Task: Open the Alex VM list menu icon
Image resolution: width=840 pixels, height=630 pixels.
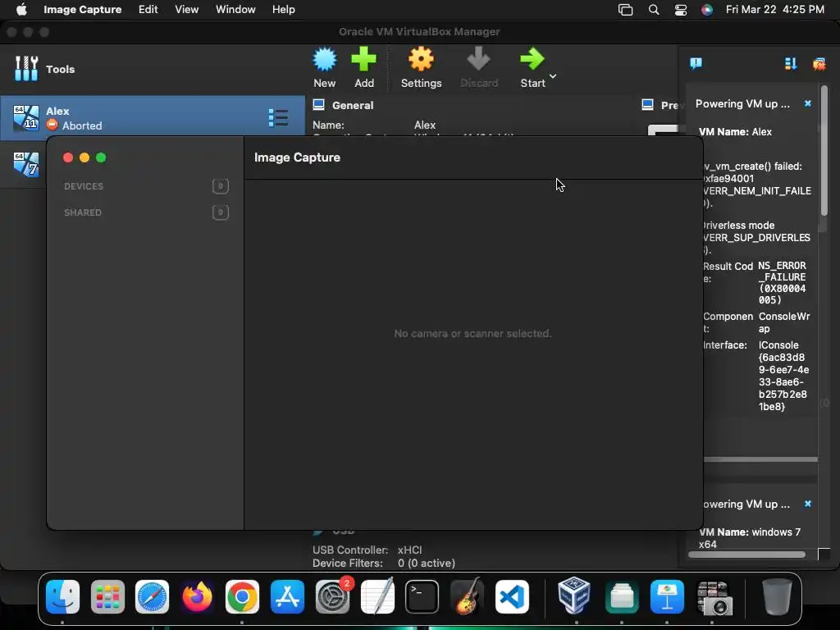Action: pos(278,118)
